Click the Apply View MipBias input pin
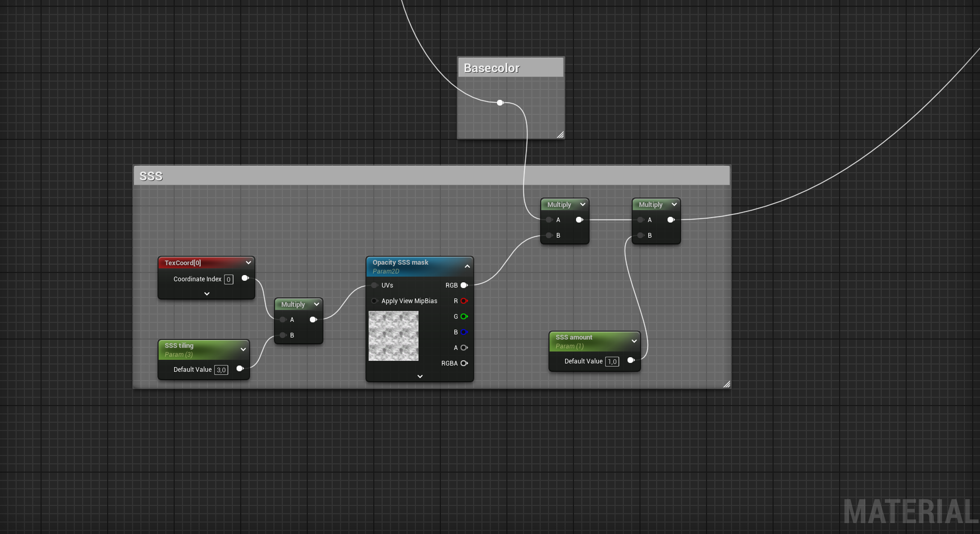 point(374,301)
